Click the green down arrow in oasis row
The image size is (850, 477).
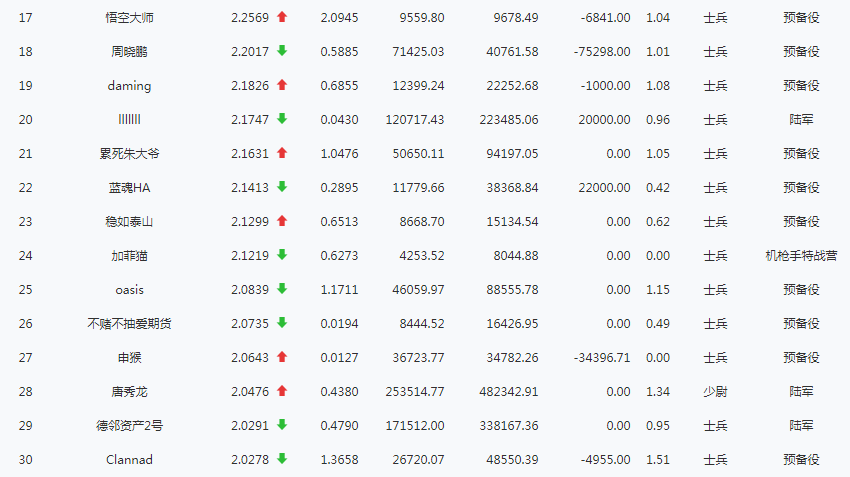[282, 289]
